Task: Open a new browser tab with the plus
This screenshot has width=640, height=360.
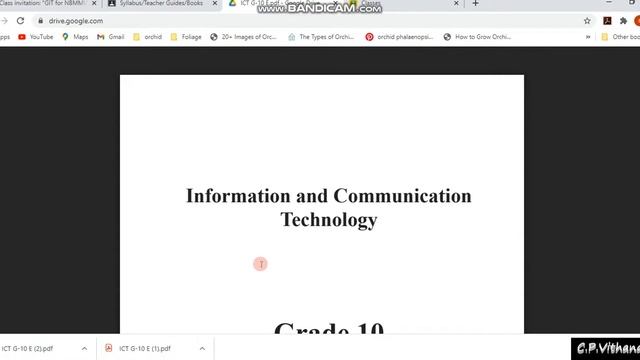Action: 475,3
